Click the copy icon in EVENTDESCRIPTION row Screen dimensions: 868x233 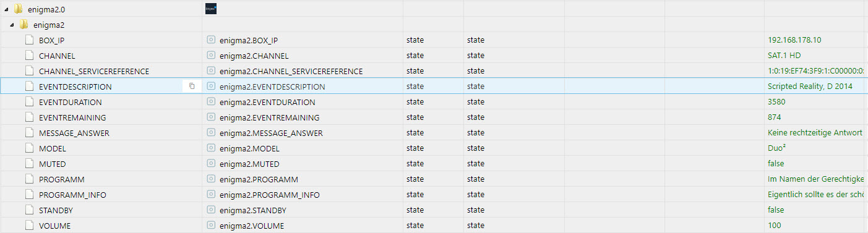coord(192,87)
